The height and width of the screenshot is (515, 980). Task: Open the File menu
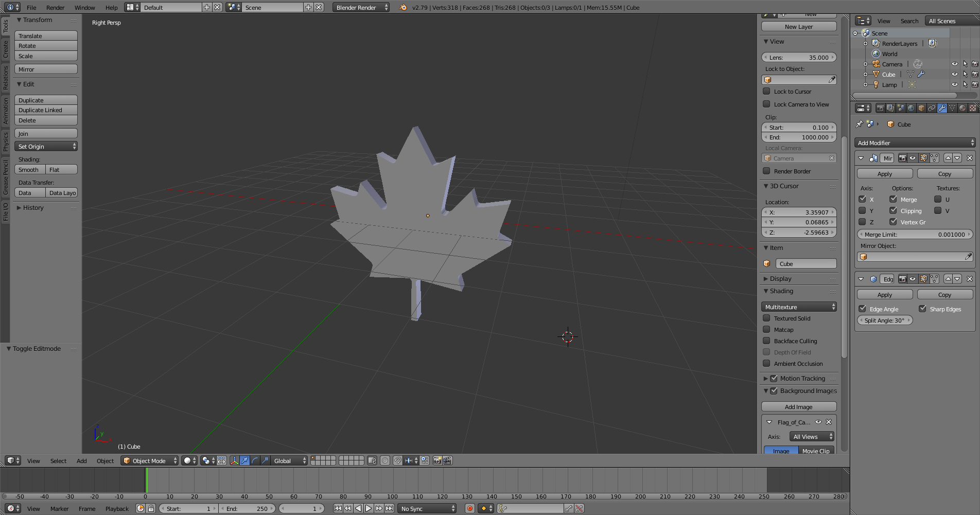click(31, 7)
